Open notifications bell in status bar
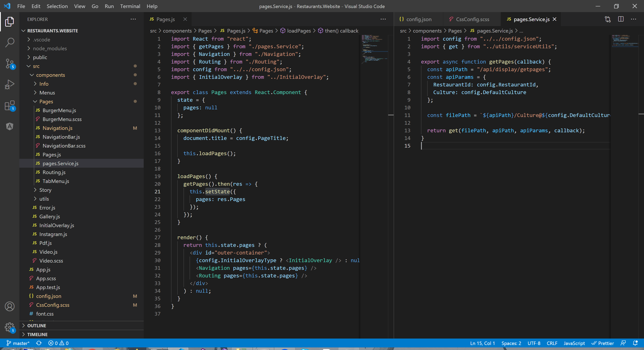This screenshot has width=644, height=350. (635, 343)
